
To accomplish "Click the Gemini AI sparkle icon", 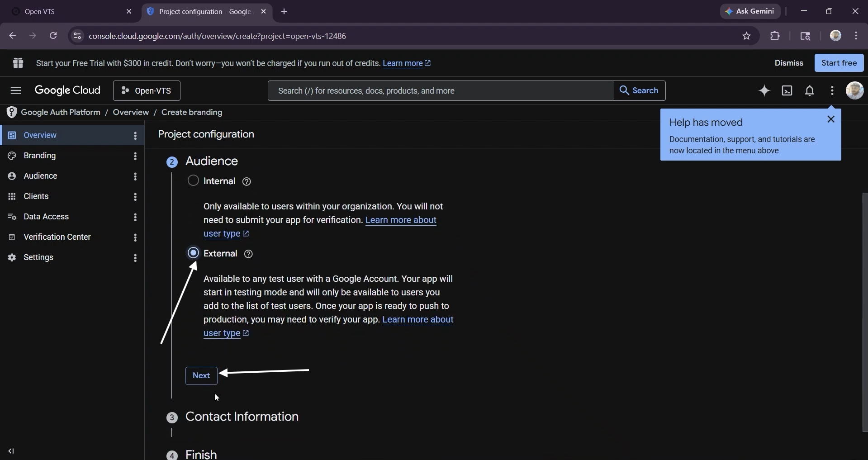I will click(764, 91).
